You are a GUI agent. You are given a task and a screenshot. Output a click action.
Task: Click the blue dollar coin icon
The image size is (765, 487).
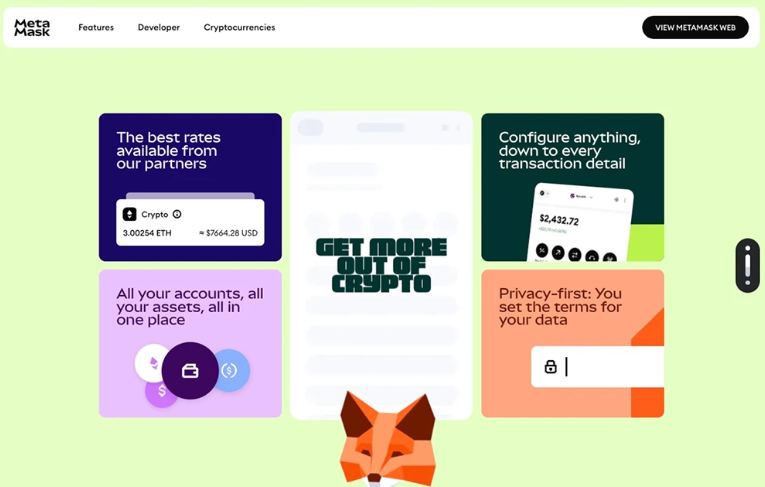231,370
